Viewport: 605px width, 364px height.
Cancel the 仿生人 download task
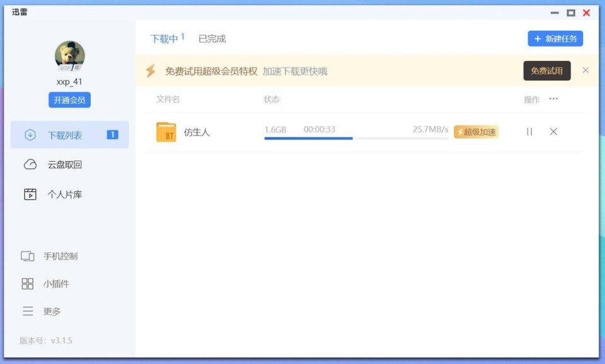(553, 132)
